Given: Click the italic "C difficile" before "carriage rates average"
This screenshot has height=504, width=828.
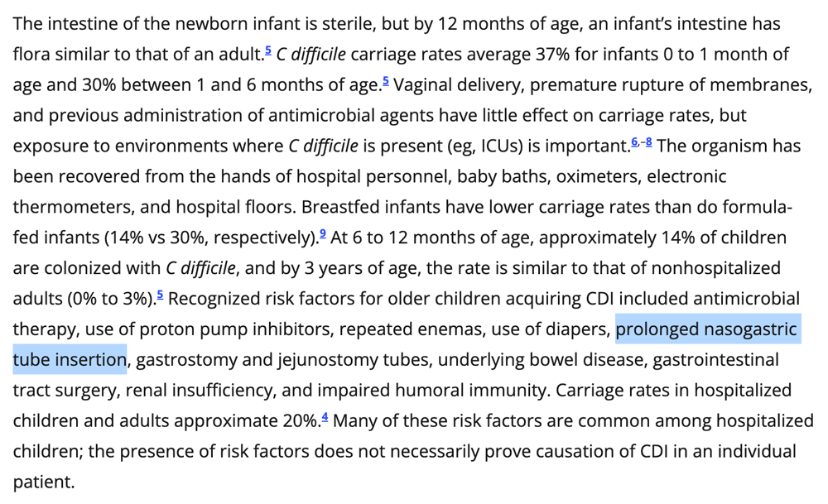Looking at the screenshot, I should [x=312, y=55].
